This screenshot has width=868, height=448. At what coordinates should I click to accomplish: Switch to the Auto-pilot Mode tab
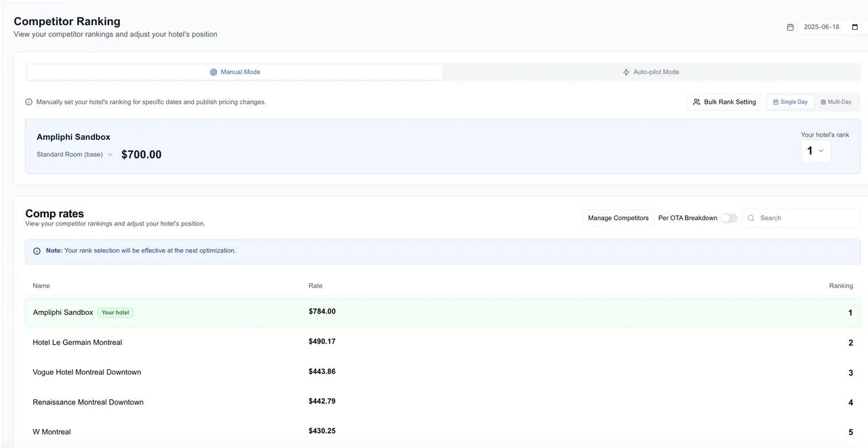(651, 72)
